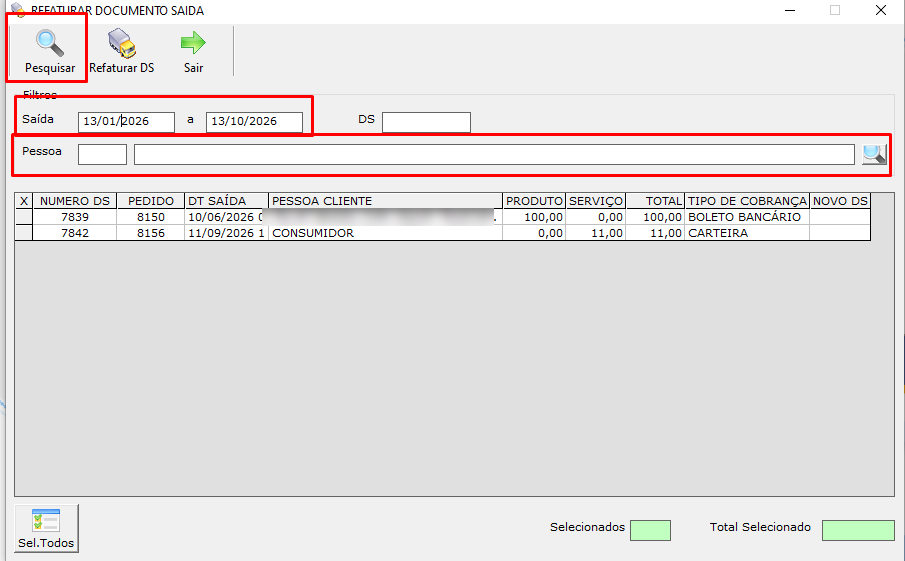
Task: Select the cell with DS number 7842
Action: [x=75, y=233]
